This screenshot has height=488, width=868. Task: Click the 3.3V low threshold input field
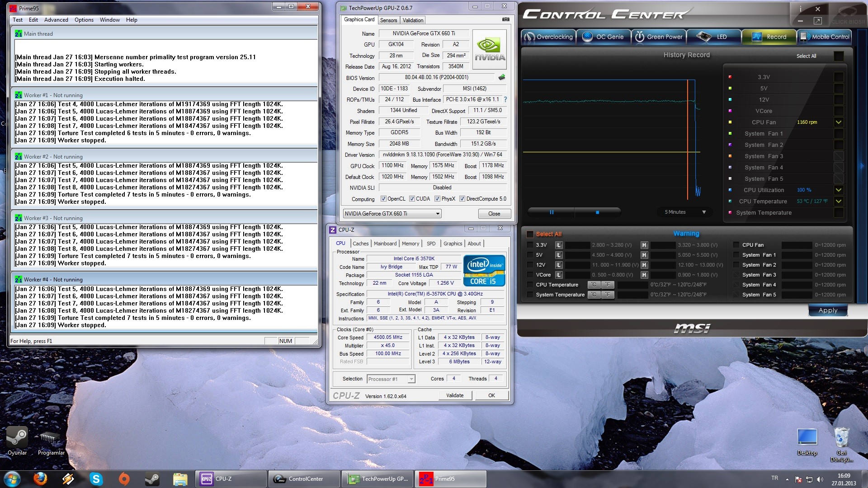578,245
